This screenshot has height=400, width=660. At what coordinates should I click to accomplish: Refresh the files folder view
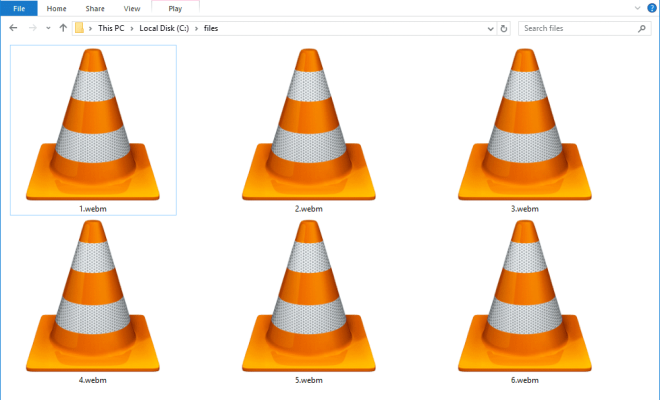click(x=503, y=29)
